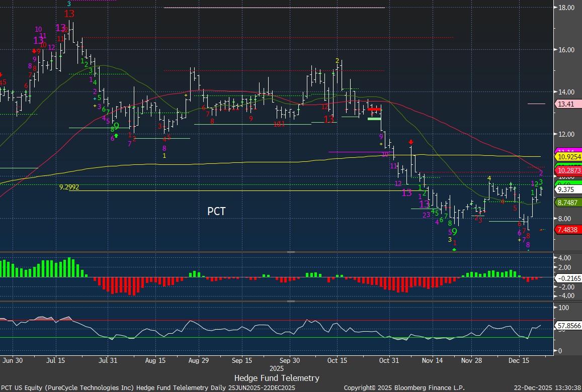Screen dimensions: 582x392
Task: Click the PCT US Equity footer description
Action: point(147,388)
